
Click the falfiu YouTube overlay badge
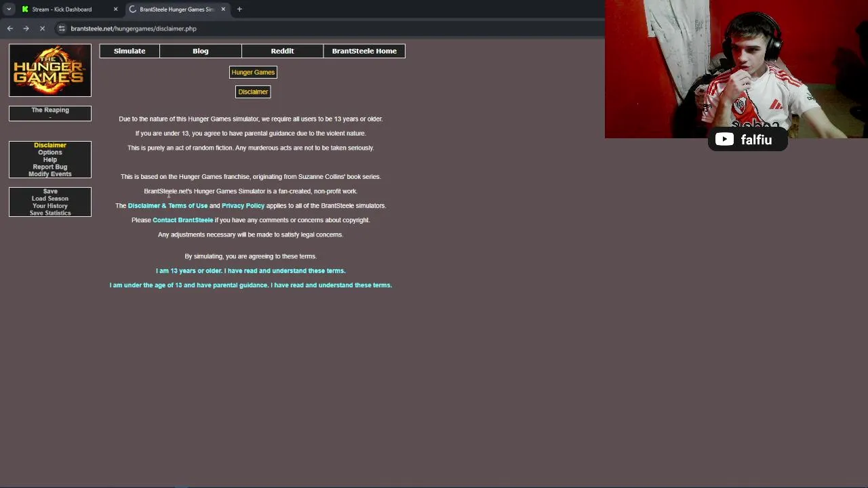(747, 140)
